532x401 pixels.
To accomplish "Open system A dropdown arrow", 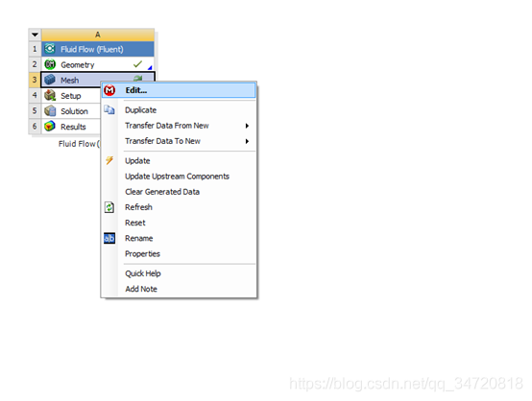I will pos(35,35).
